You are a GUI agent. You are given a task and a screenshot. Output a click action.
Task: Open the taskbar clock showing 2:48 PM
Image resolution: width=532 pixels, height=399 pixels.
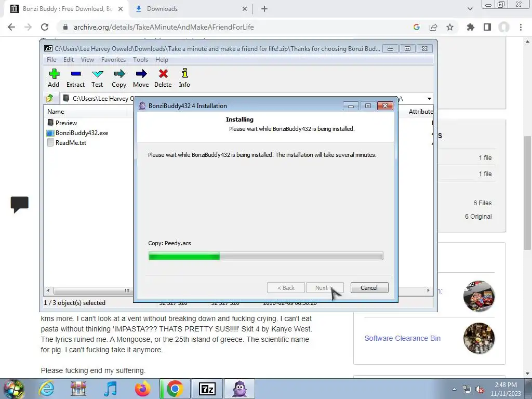point(506,389)
